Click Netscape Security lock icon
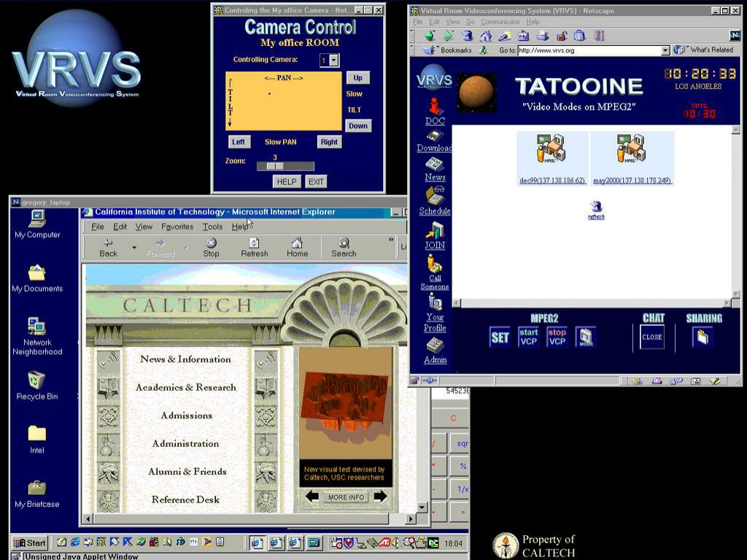This screenshot has width=747, height=560. (562, 36)
